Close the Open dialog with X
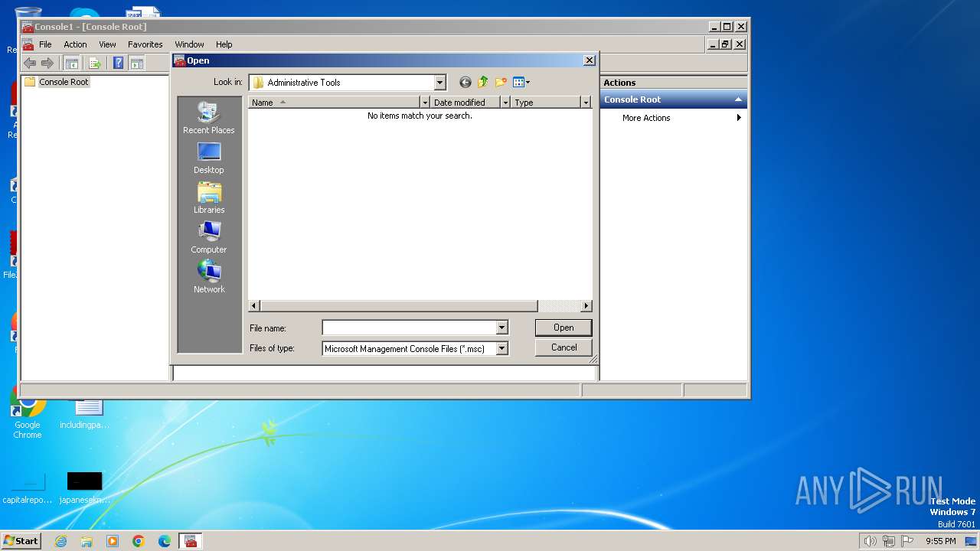 pos(589,60)
